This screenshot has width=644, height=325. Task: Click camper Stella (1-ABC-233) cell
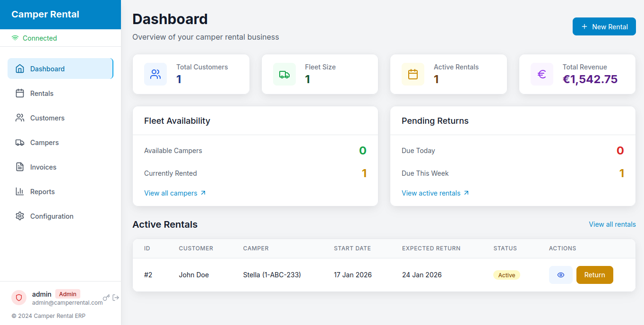(272, 275)
